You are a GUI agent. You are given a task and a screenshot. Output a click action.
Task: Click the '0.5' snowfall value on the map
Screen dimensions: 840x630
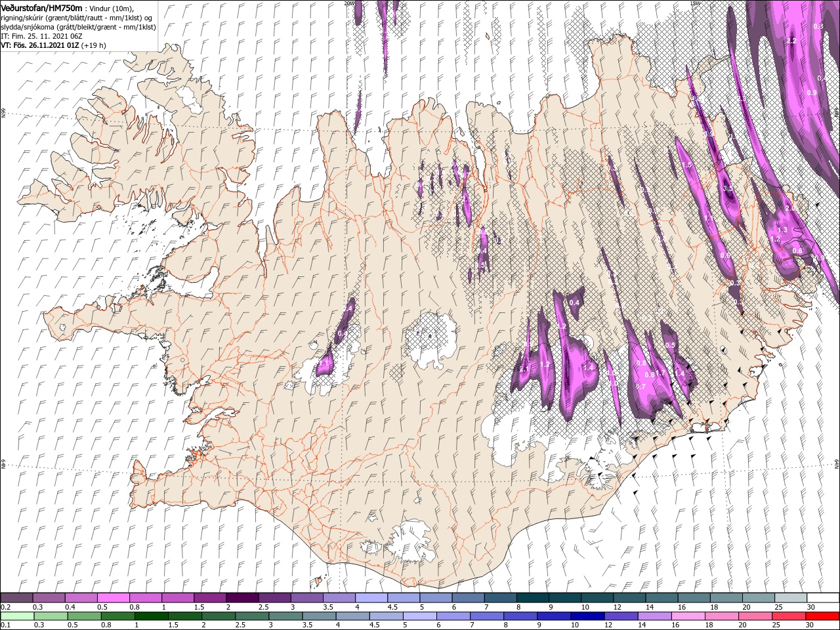pos(670,345)
